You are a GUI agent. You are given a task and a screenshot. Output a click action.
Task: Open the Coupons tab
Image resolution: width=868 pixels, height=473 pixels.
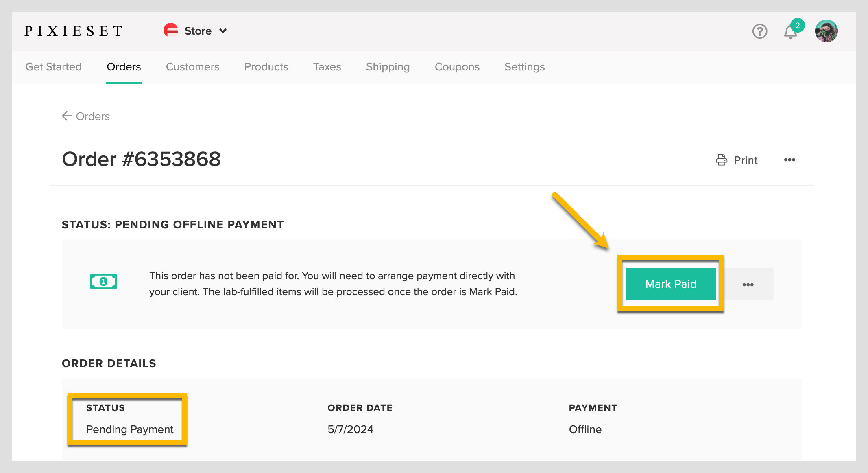(457, 67)
